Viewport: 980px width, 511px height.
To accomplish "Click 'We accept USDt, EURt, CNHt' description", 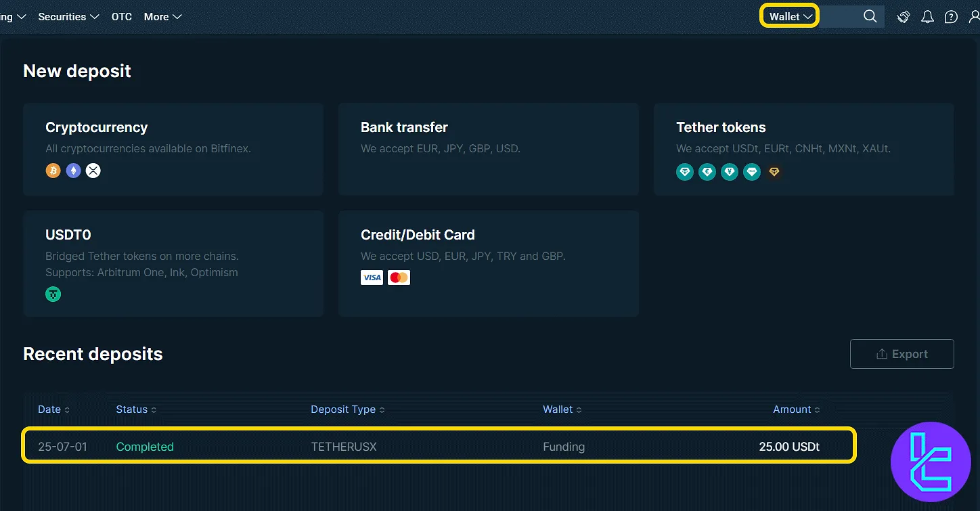I will pyautogui.click(x=783, y=148).
